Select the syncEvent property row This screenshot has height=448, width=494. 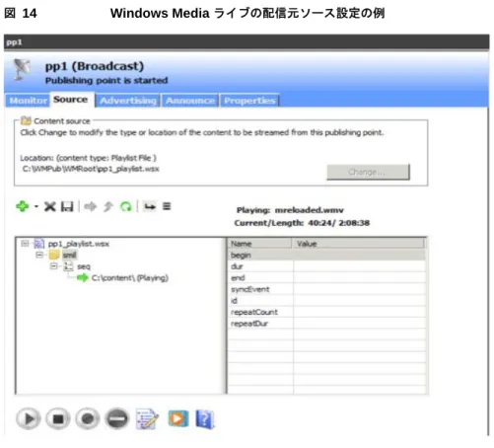pyautogui.click(x=326, y=289)
